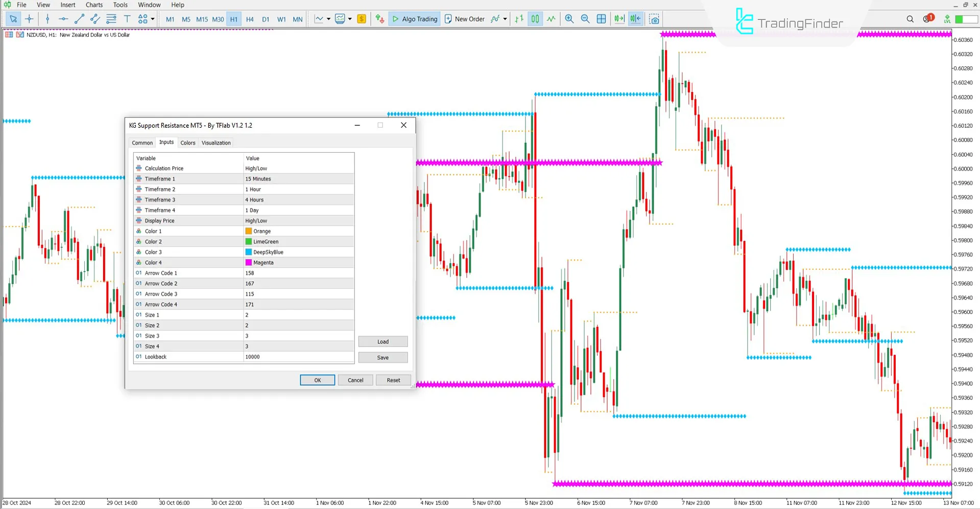Screen dimensions: 980x509
Task: Open the shapes tool dropdown arrow
Action: [152, 19]
